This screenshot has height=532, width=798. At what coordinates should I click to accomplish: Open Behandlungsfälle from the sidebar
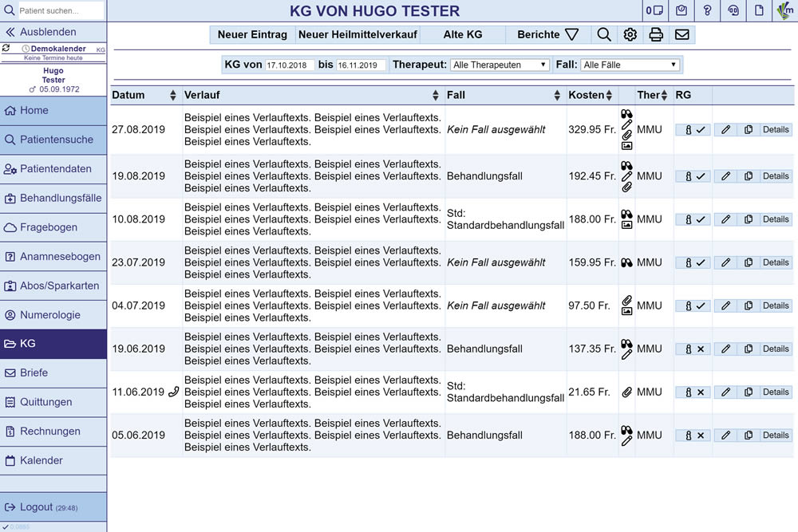(x=60, y=198)
